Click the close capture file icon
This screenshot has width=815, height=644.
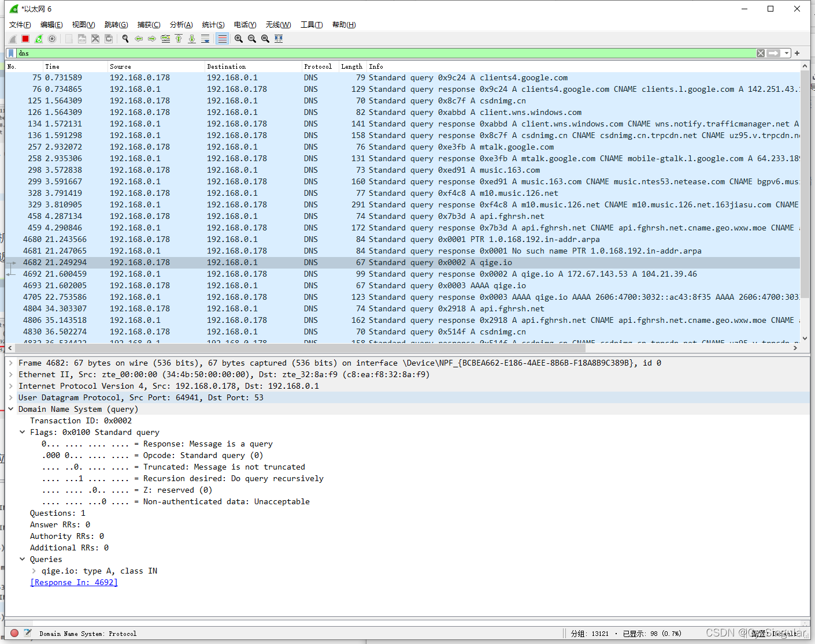pyautogui.click(x=95, y=39)
